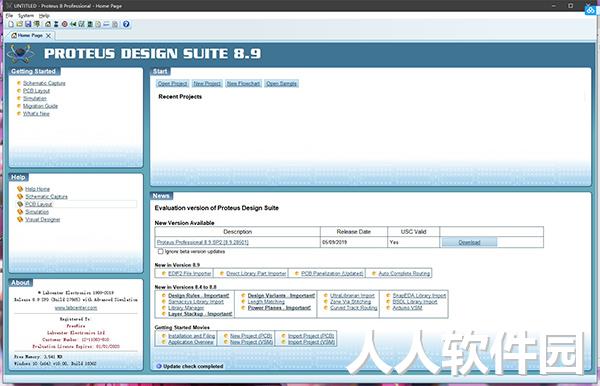The width and height of the screenshot is (600, 386).
Task: Click the Open Project folder icon
Action: (20, 24)
